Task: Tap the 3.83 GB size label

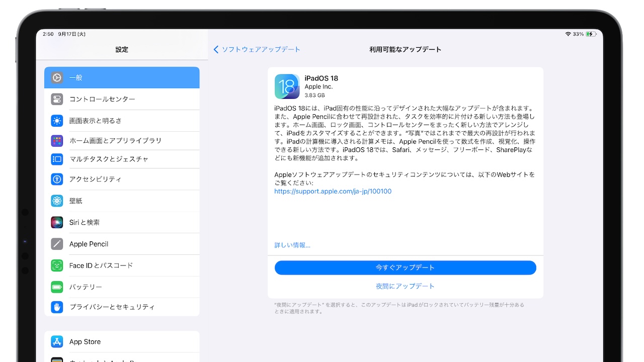Action: tap(314, 95)
